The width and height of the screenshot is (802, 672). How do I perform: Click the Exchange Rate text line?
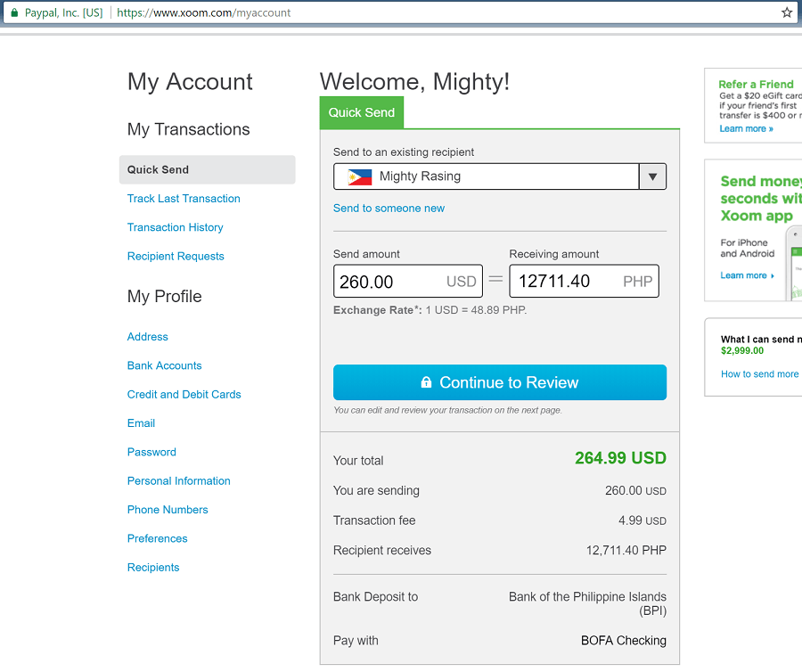click(x=430, y=310)
